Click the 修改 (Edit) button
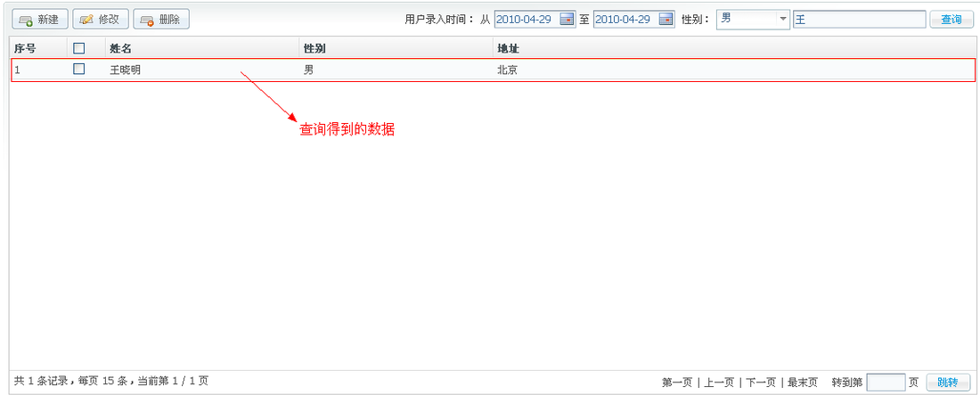 [100, 19]
